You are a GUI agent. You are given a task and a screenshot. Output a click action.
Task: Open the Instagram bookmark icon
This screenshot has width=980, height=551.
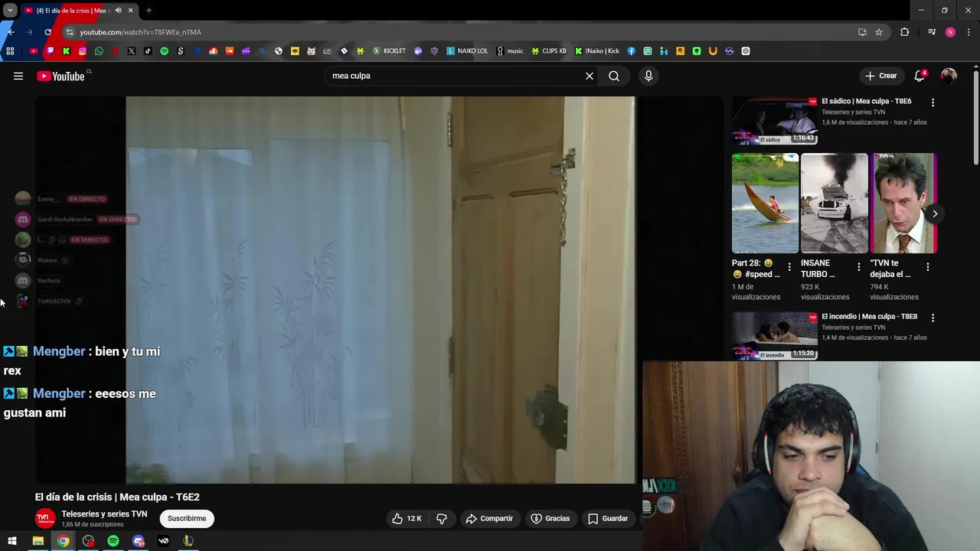(x=83, y=51)
